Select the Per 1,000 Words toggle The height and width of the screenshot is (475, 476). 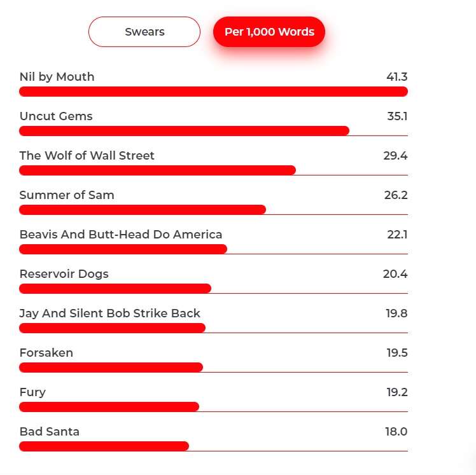269,32
